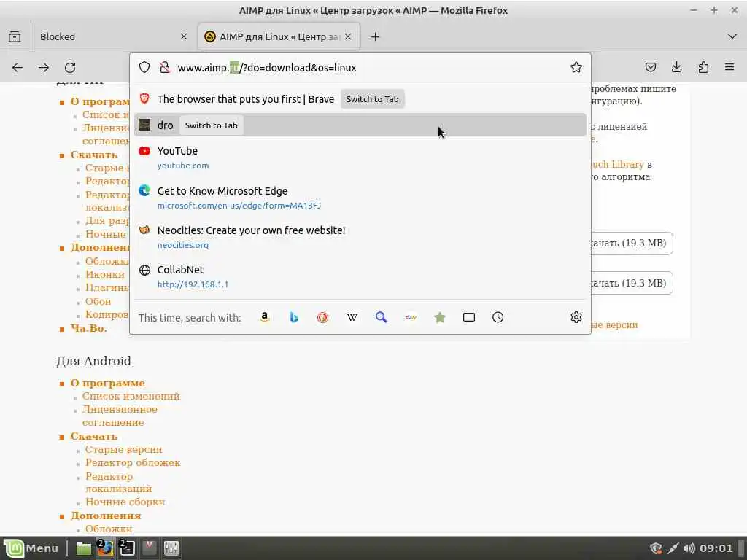Open the Firefox View icon
This screenshot has height=560, width=747.
pyautogui.click(x=15, y=36)
